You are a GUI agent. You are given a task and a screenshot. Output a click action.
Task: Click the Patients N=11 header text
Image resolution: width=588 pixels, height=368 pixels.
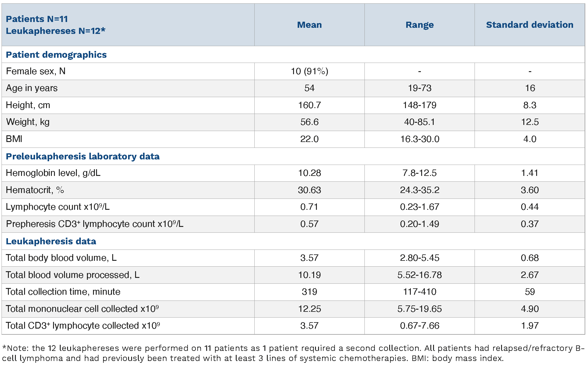[x=37, y=19]
